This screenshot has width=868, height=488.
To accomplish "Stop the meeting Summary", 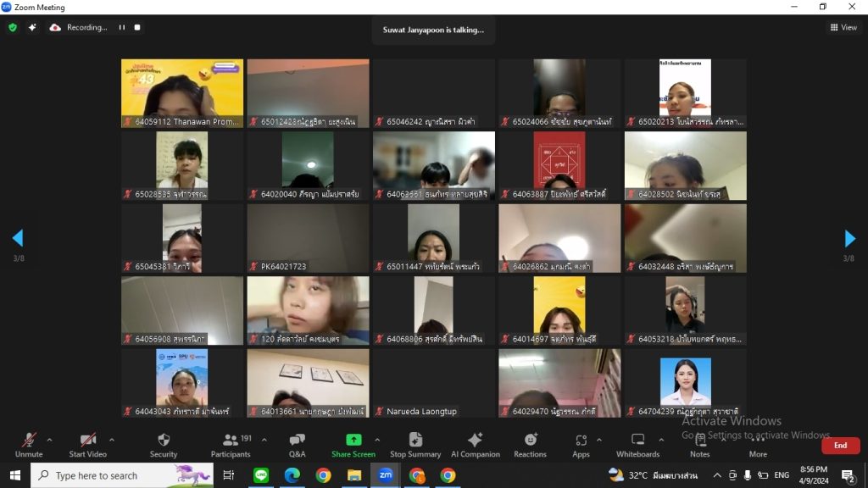I will (x=415, y=445).
